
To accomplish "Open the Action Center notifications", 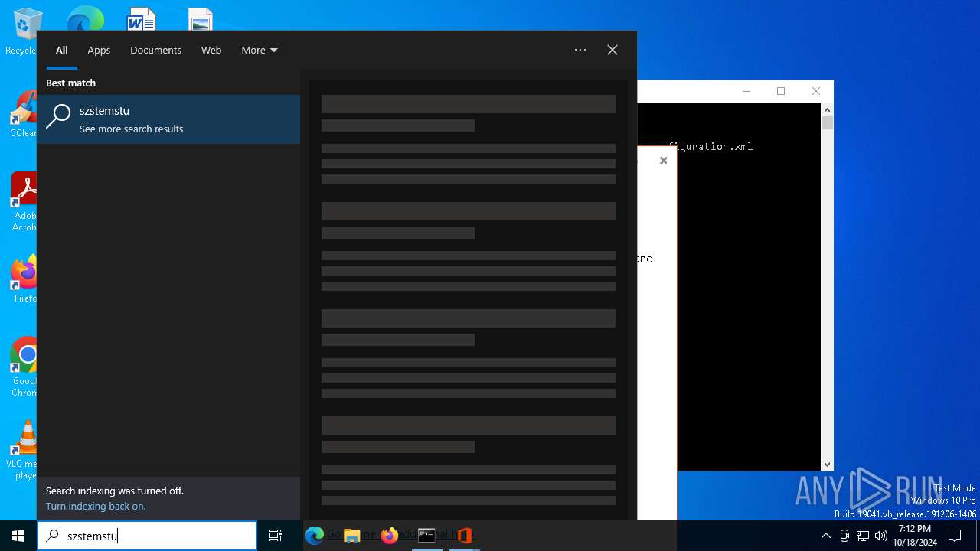I will tap(955, 536).
